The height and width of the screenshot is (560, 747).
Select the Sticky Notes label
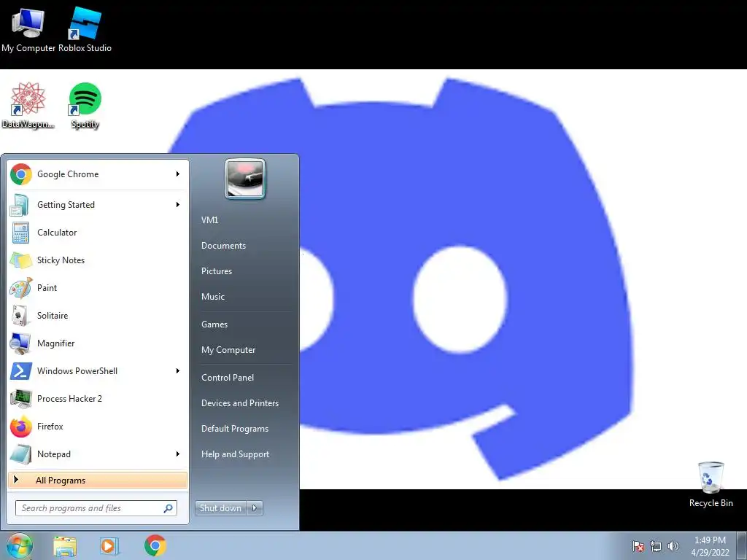click(61, 260)
